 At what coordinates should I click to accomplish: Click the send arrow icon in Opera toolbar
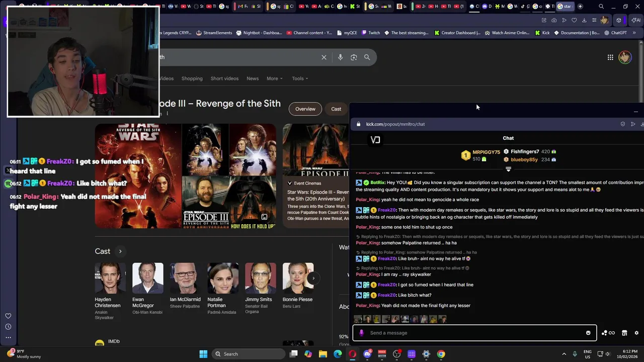(564, 20)
